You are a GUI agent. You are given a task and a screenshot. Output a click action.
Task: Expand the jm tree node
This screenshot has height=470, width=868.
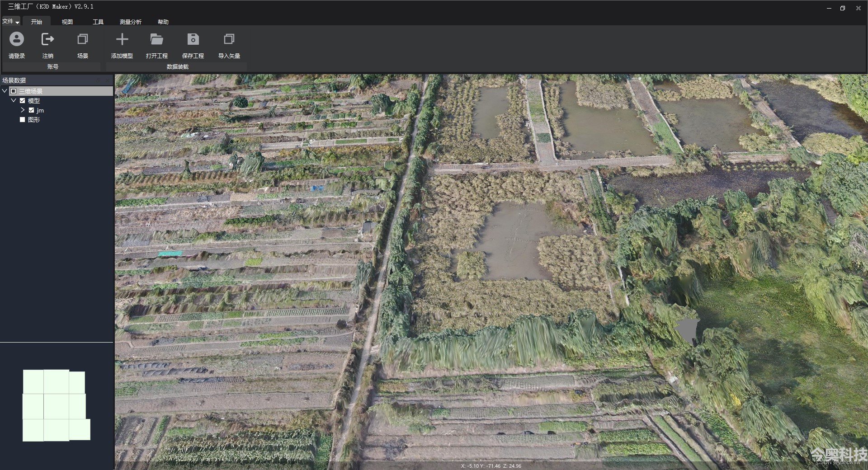coord(23,110)
